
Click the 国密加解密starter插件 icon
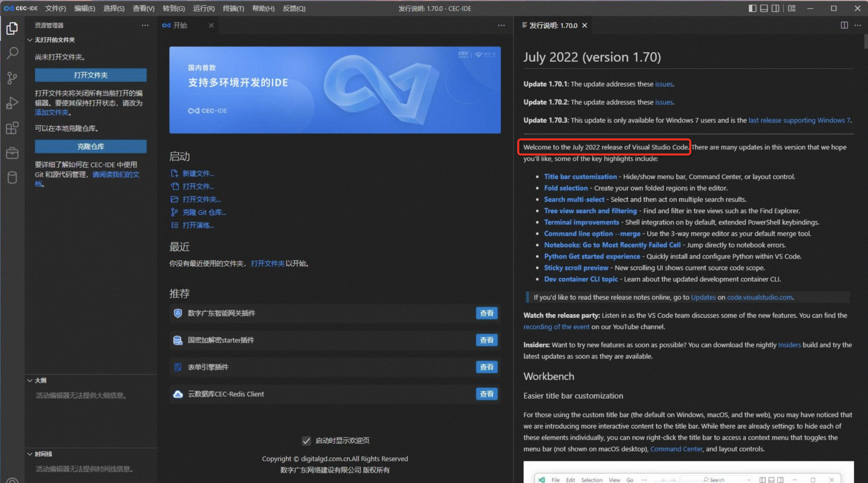pyautogui.click(x=178, y=340)
